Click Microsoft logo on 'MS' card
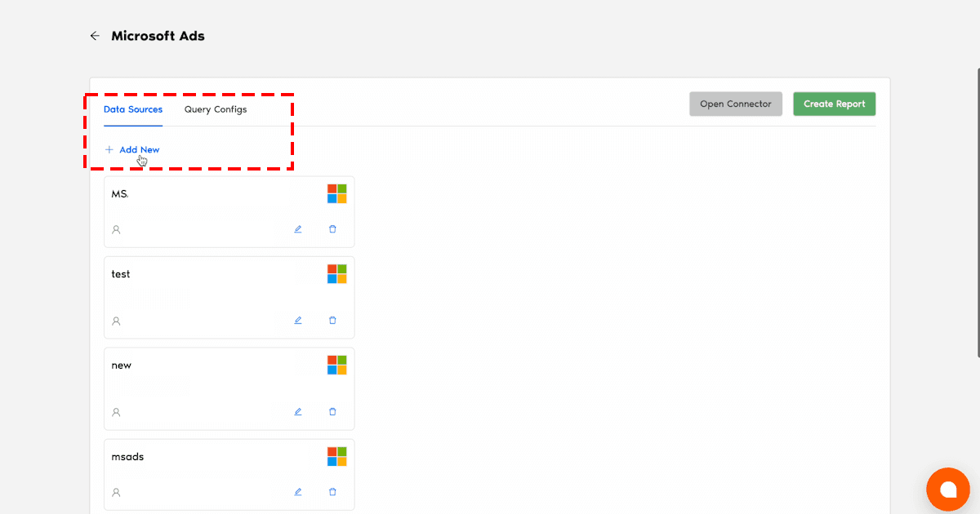 coord(337,193)
